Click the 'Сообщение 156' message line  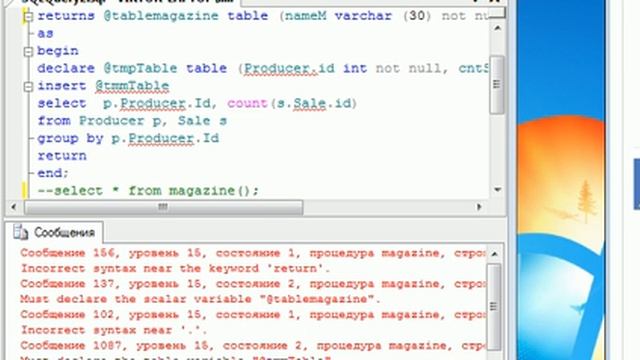tap(253, 253)
